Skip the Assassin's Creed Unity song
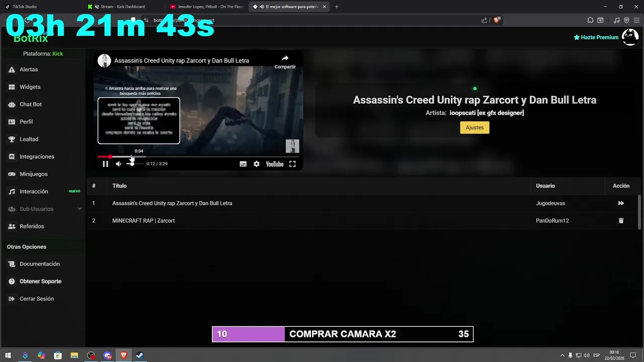The image size is (644, 362). [x=621, y=203]
